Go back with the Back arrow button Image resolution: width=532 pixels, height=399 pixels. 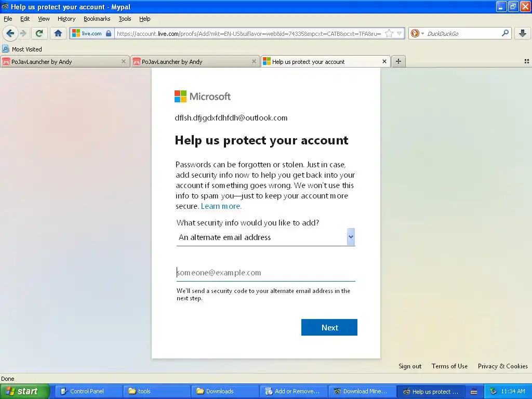coord(10,33)
